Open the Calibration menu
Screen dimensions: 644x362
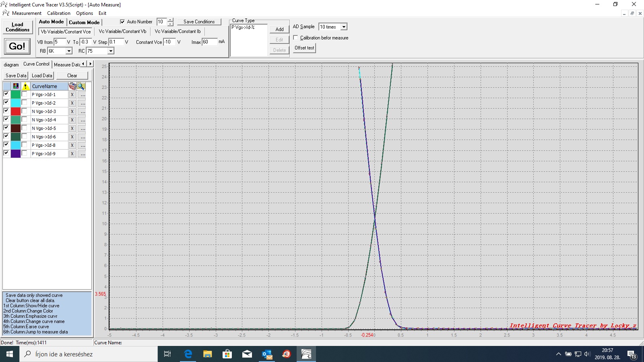pos(59,13)
